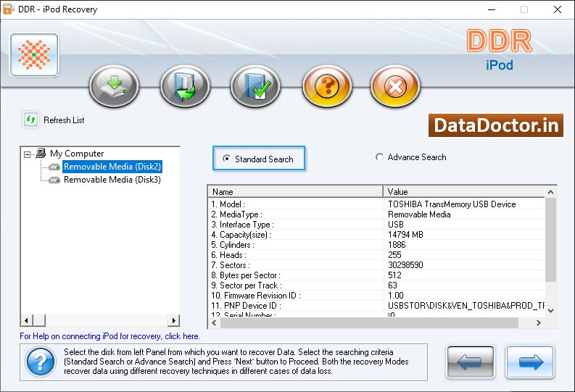Click details table horizontal scroll right arrow
Screen dimensions: 575x392
pos(538,322)
